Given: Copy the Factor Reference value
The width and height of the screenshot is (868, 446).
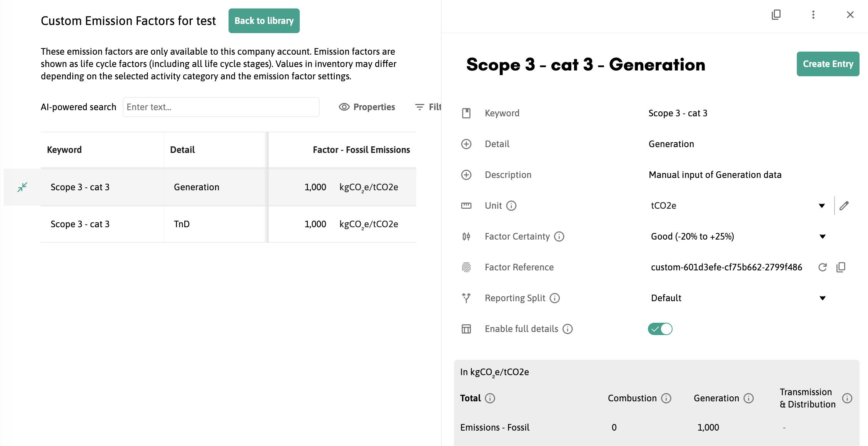Looking at the screenshot, I should point(841,267).
